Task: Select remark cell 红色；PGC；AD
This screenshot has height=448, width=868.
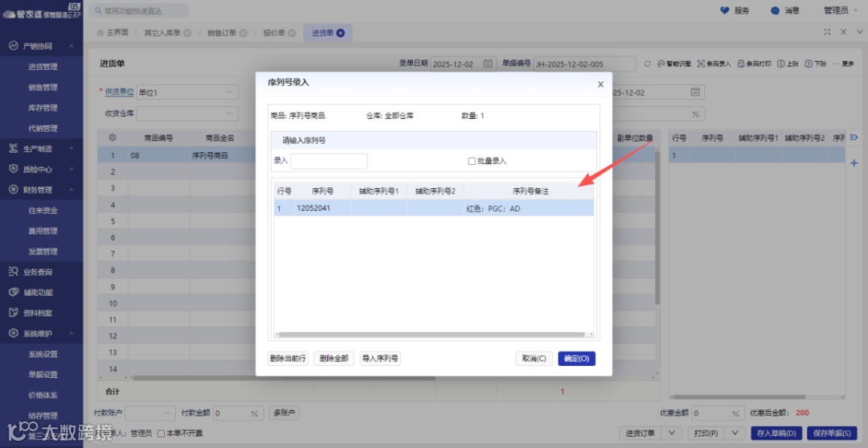Action: click(x=529, y=208)
